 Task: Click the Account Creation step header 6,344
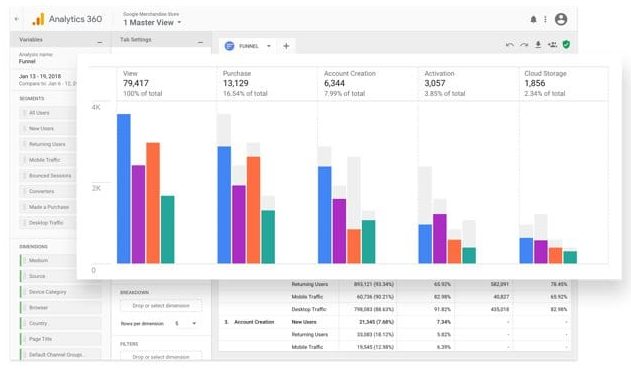(x=367, y=83)
